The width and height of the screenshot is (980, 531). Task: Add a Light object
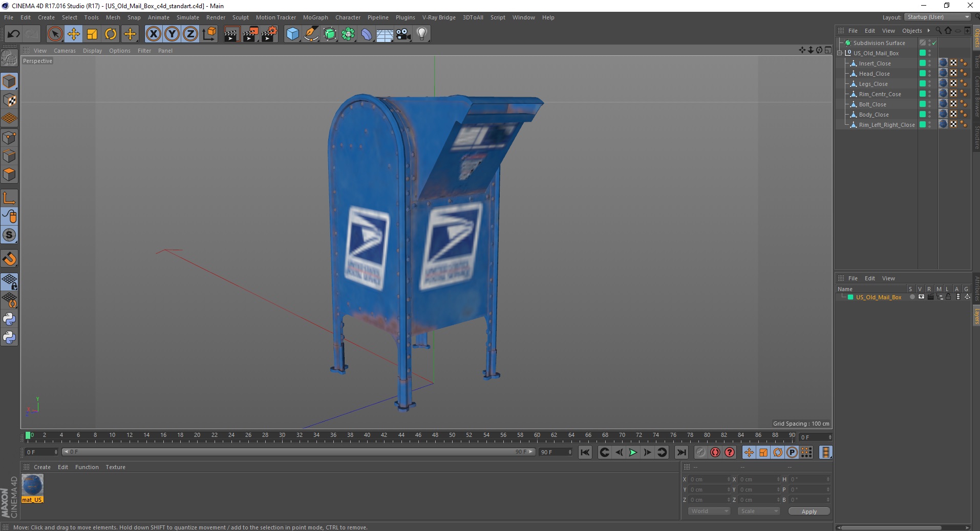tap(421, 34)
